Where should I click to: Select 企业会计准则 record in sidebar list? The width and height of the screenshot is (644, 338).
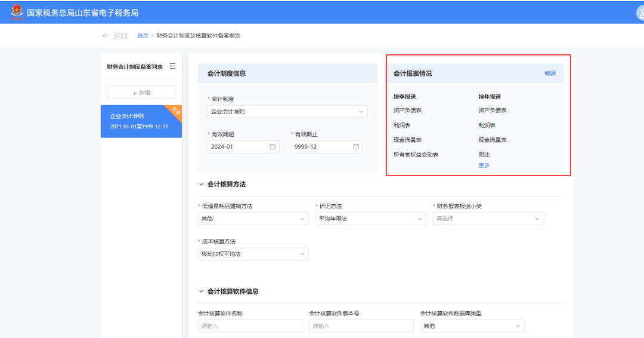(x=141, y=121)
